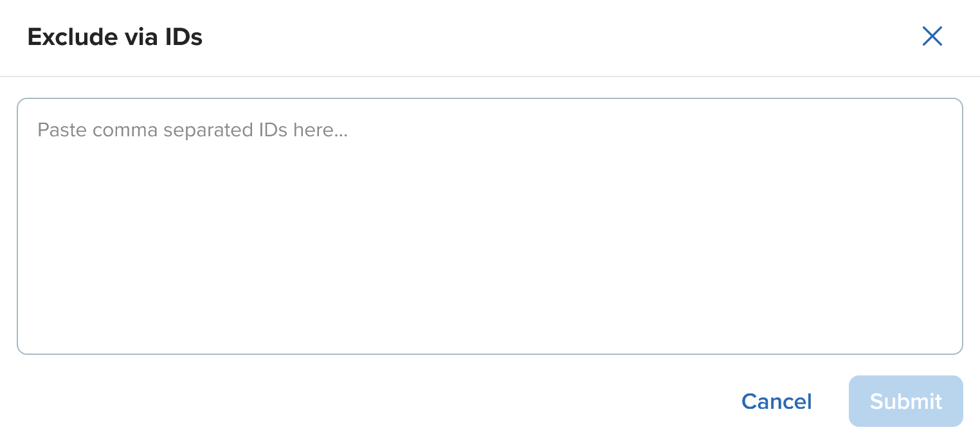Choose Cancel to abort exclusion

click(x=776, y=401)
